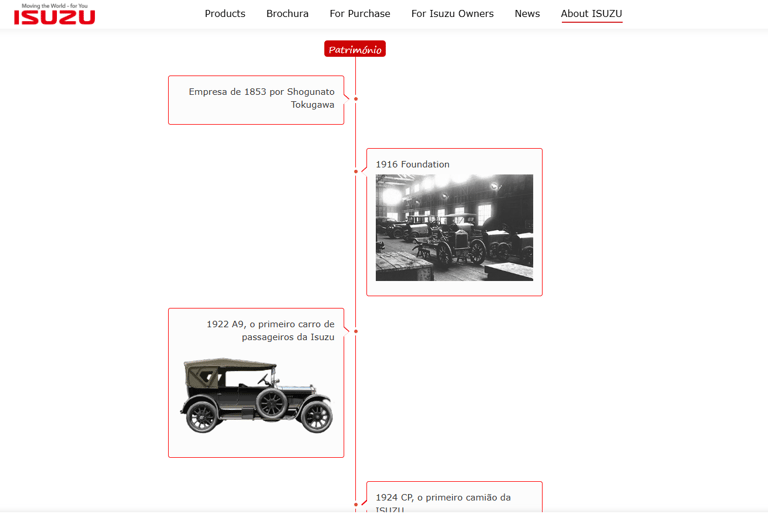Click the 1916 Foundation heading
The image size is (768, 521).
pyautogui.click(x=412, y=165)
